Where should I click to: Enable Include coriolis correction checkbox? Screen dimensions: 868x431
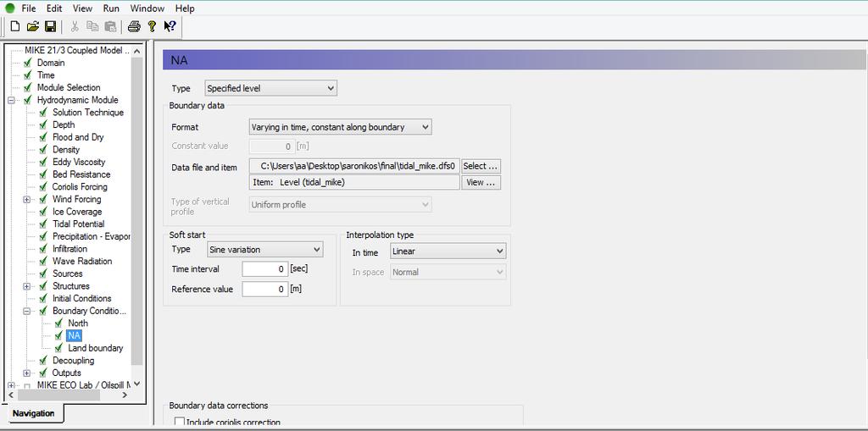tap(180, 423)
